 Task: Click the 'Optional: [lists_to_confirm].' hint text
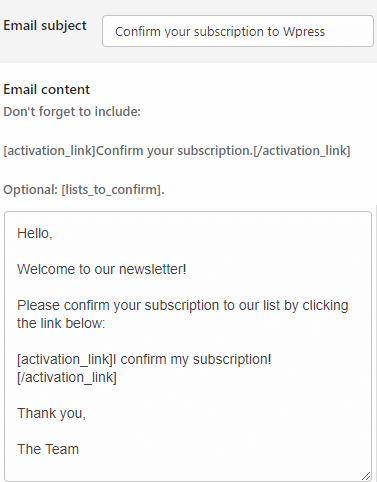click(x=84, y=190)
